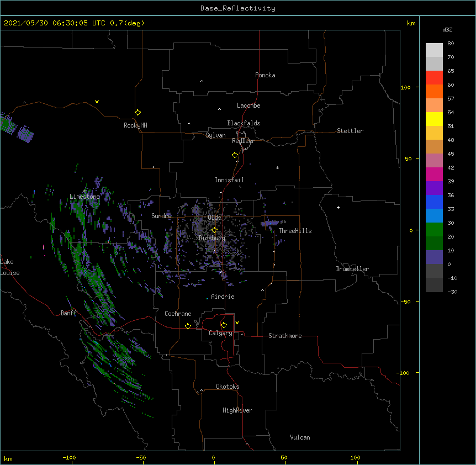Click the RedDeer city label
The image size is (476, 465).
(243, 141)
